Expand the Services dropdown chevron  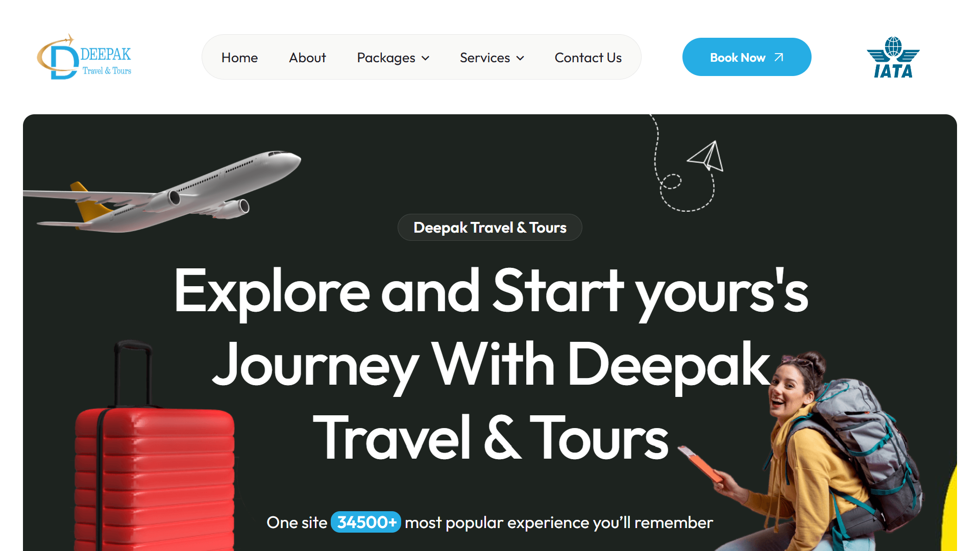click(x=520, y=58)
